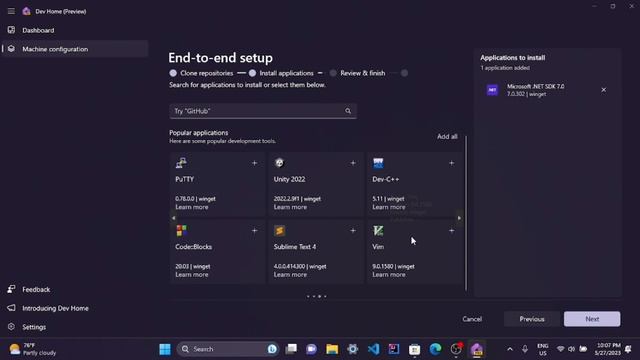Open Learn more for Unity 2022
Viewport: 640px width, 360px height.
point(290,207)
